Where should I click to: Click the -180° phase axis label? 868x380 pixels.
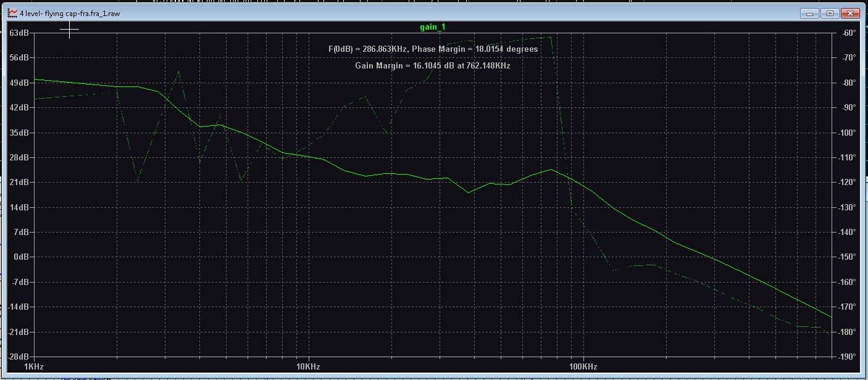pyautogui.click(x=848, y=332)
